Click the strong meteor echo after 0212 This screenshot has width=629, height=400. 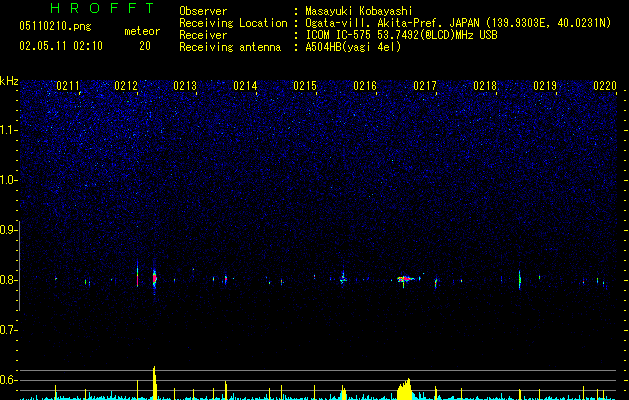pos(154,278)
